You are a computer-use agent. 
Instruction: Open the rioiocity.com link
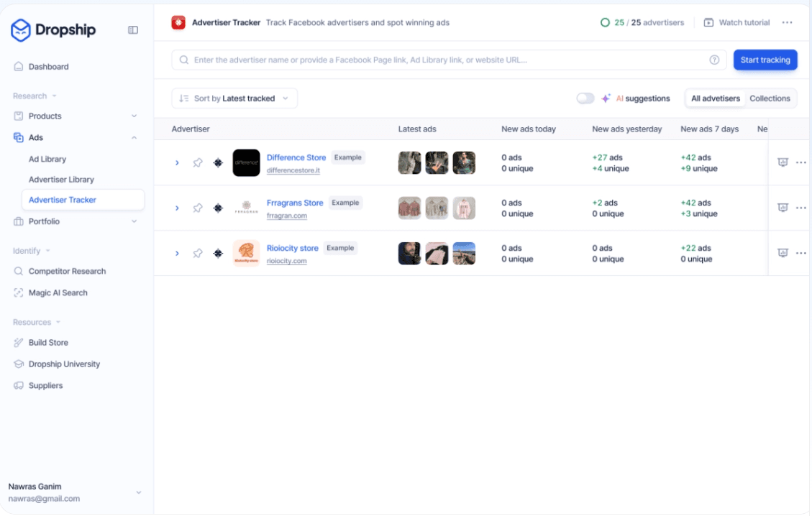pyautogui.click(x=287, y=261)
